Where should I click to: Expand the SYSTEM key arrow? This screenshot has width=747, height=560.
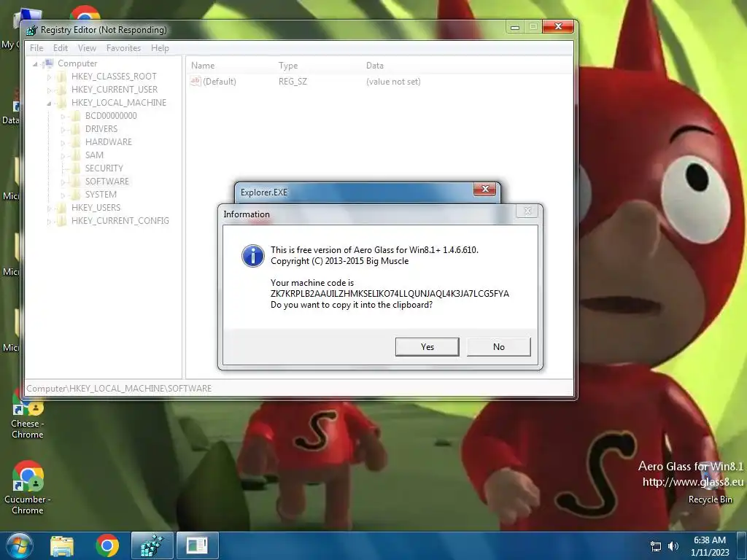(x=63, y=195)
